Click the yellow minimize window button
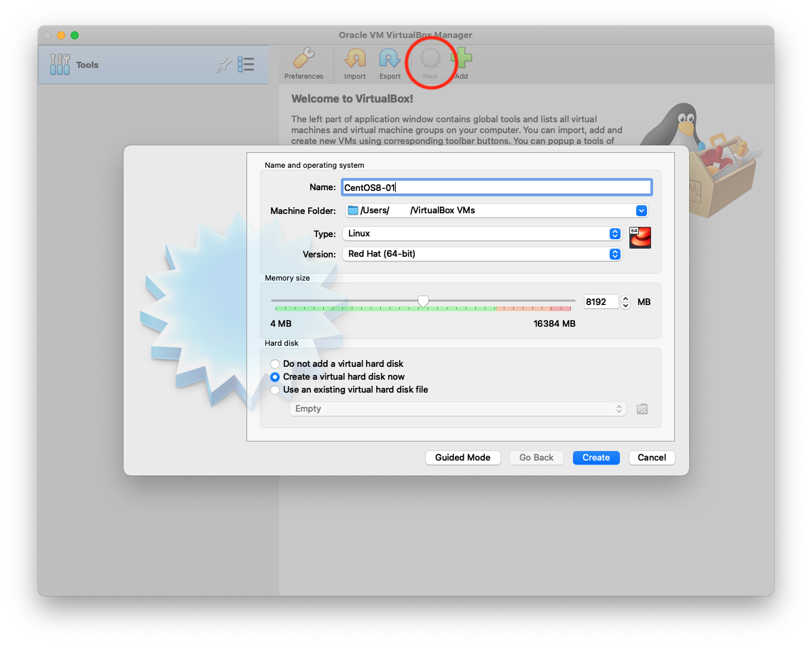The width and height of the screenshot is (812, 646). pyautogui.click(x=61, y=35)
